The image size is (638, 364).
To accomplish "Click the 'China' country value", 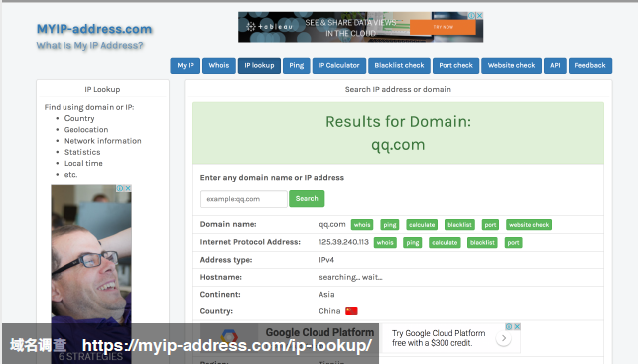I will click(329, 311).
